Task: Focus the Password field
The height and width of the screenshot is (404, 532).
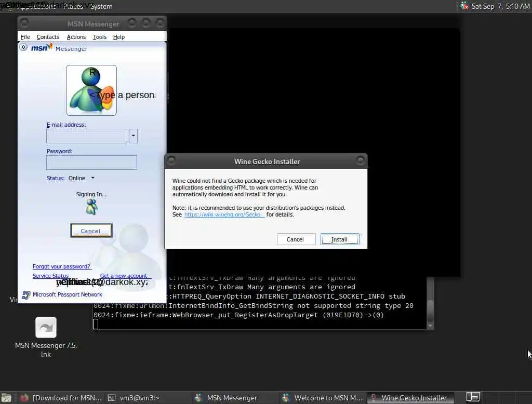Action: point(91,163)
